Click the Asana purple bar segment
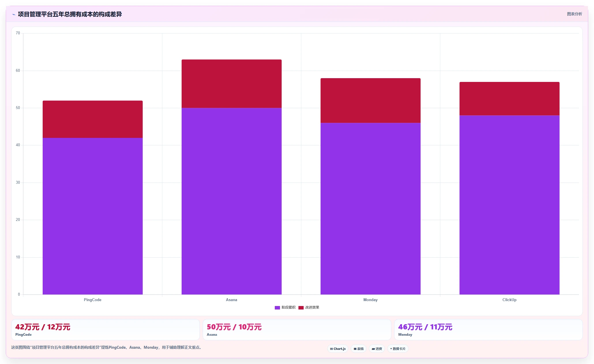This screenshot has height=364, width=594. pos(232,201)
